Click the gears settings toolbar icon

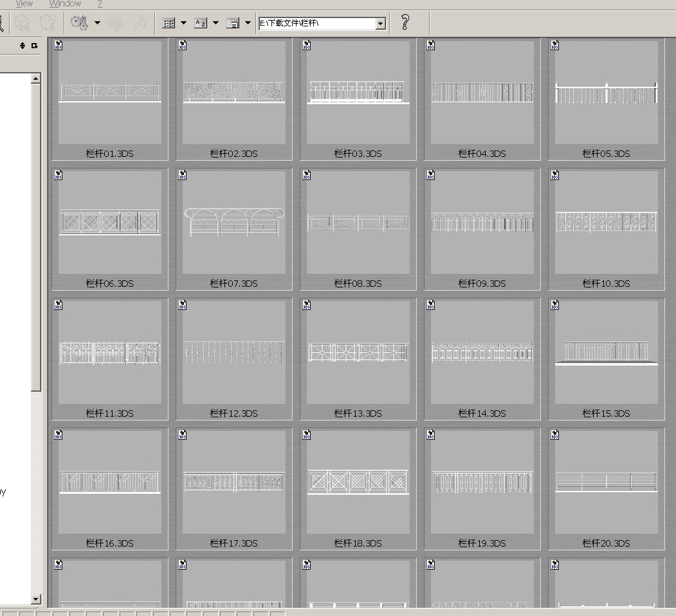(79, 23)
